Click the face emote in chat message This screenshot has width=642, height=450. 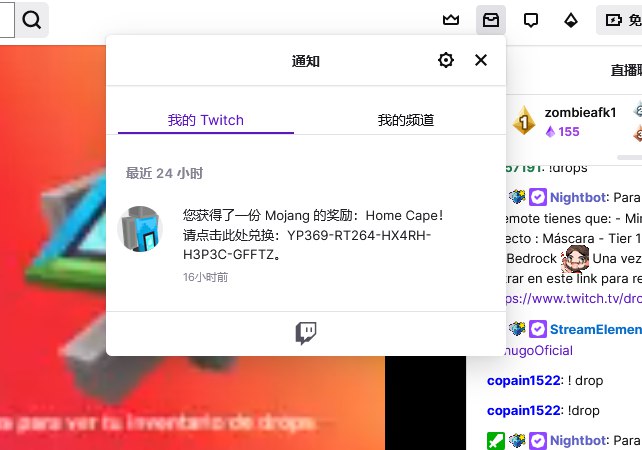tap(575, 259)
